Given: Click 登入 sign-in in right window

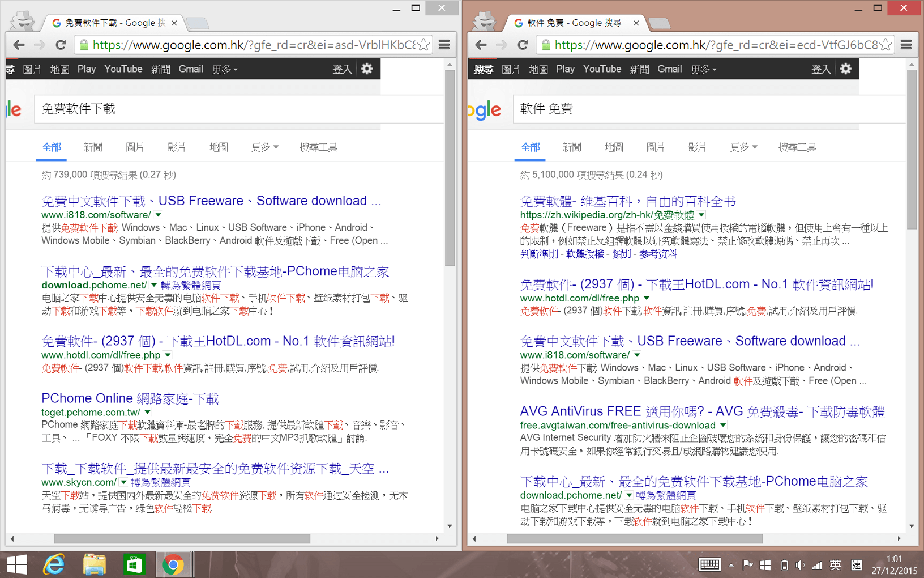Looking at the screenshot, I should (x=822, y=69).
